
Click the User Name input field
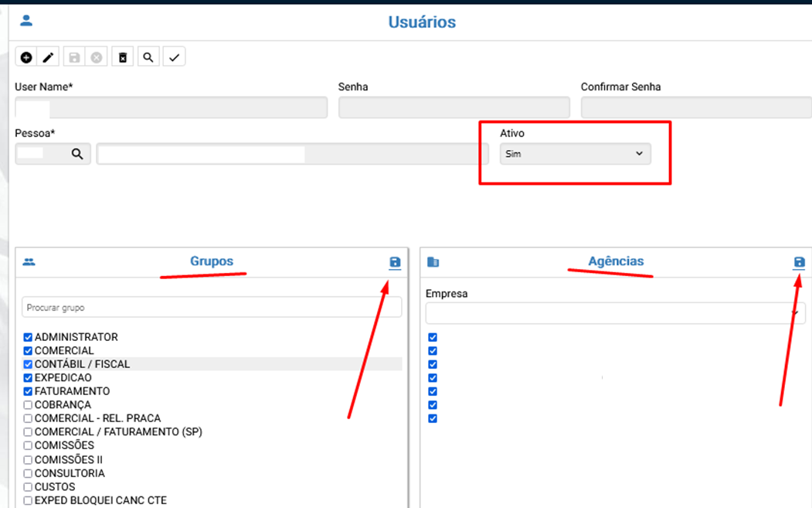(x=171, y=107)
